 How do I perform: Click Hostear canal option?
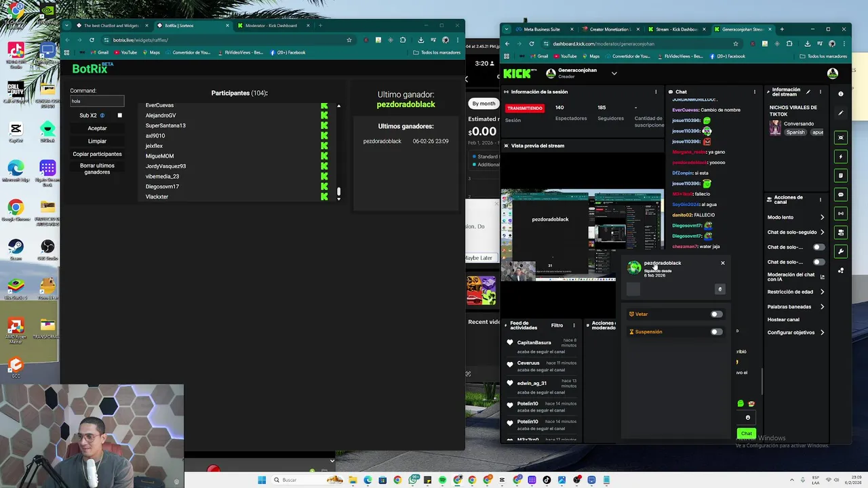pos(783,319)
